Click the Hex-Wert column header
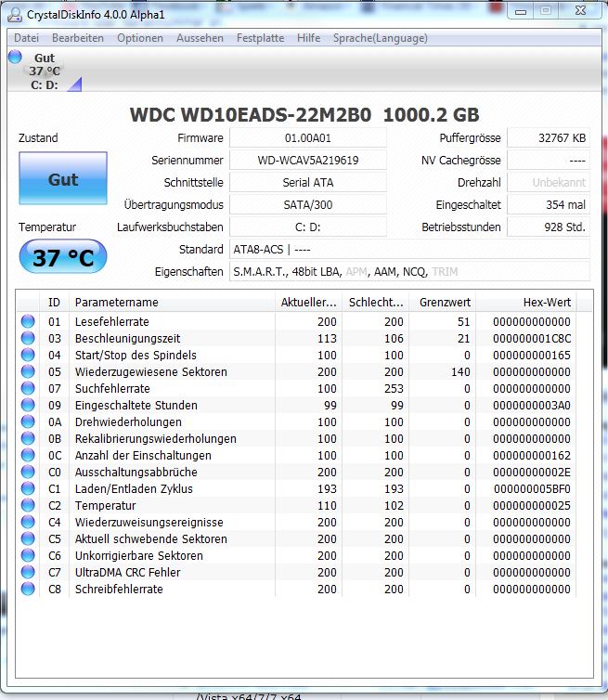This screenshot has height=700, width=608. click(x=526, y=303)
